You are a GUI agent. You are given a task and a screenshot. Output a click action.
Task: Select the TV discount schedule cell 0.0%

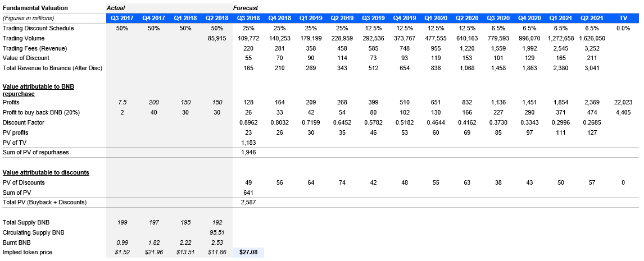click(623, 28)
